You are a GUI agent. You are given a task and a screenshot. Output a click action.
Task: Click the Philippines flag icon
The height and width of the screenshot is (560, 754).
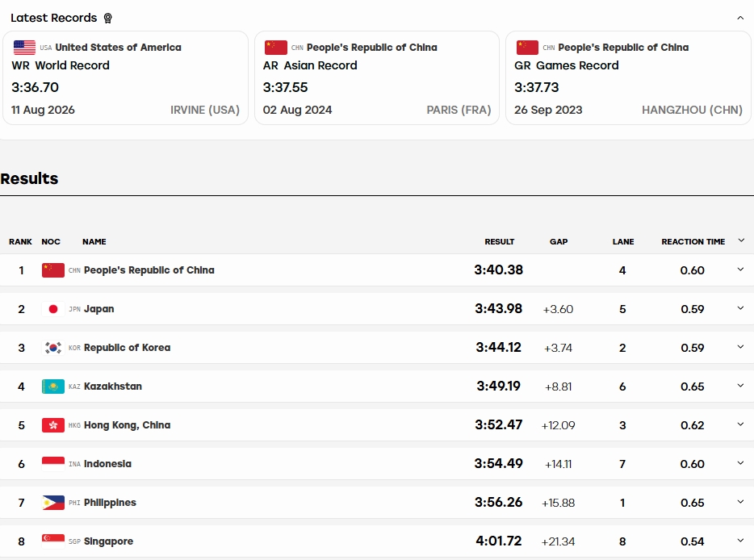pyautogui.click(x=53, y=503)
